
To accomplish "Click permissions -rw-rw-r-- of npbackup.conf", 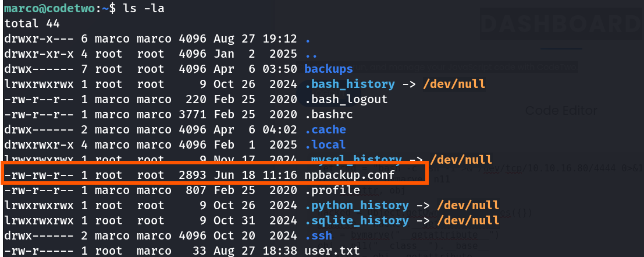I will tap(39, 175).
